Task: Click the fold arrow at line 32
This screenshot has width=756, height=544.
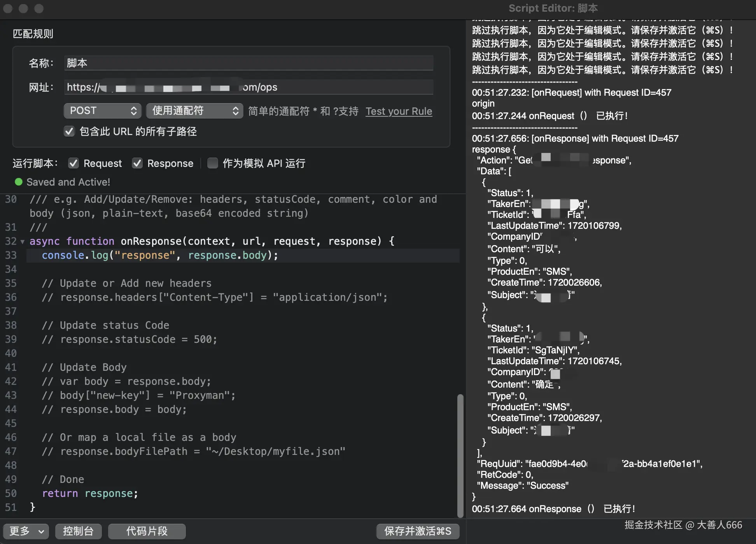Action: click(23, 242)
